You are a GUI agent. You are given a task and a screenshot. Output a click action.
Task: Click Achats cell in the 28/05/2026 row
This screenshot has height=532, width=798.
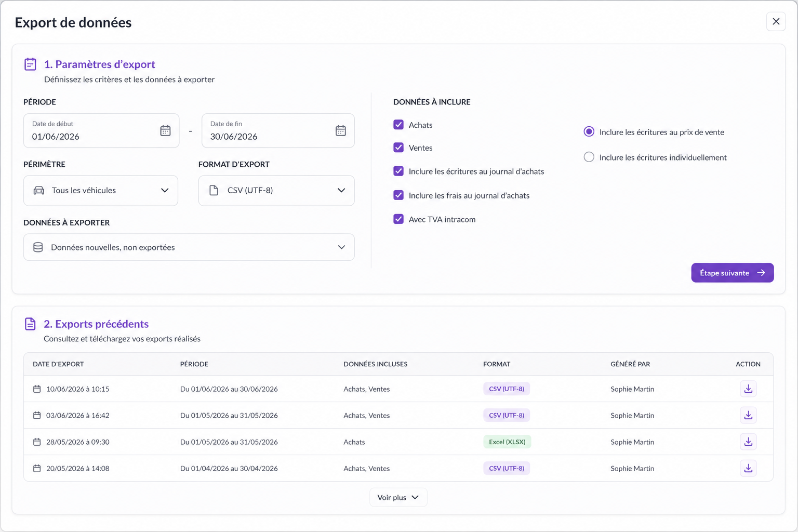[x=354, y=442]
